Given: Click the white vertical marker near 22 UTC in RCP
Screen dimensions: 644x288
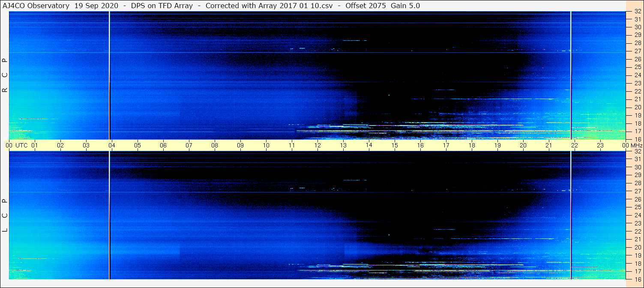Looking at the screenshot, I should pyautogui.click(x=571, y=75).
